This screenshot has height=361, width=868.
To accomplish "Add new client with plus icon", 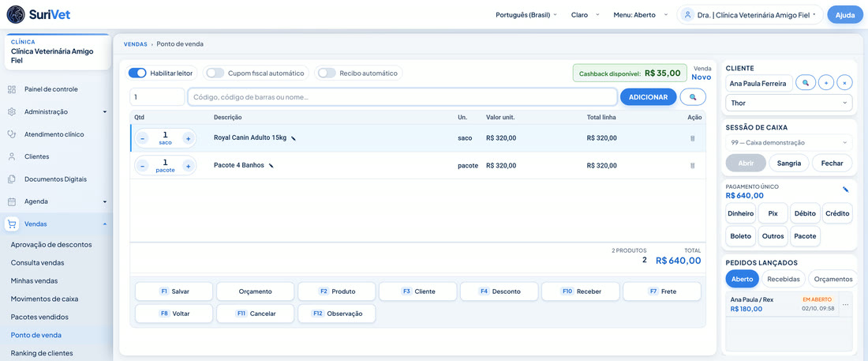I will (826, 83).
